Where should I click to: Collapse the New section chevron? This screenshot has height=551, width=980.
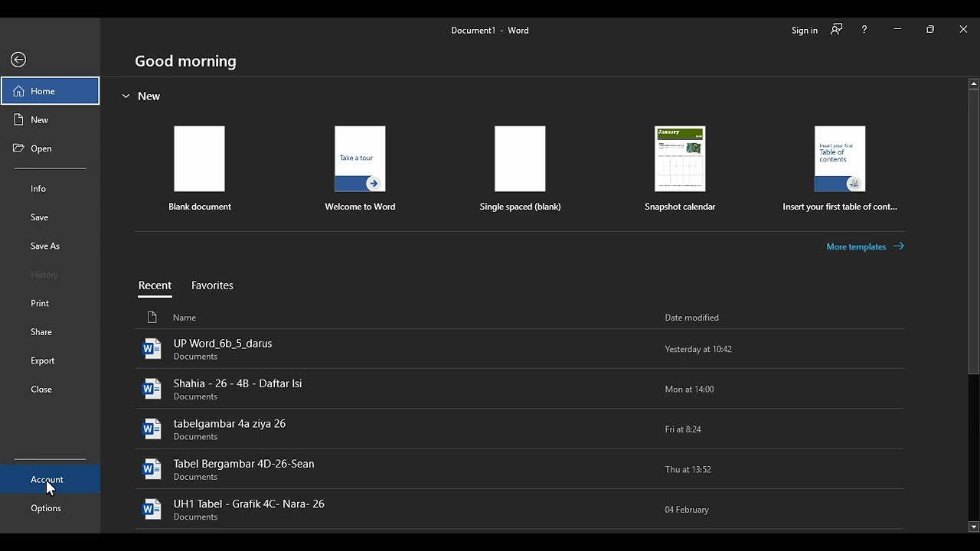point(126,96)
